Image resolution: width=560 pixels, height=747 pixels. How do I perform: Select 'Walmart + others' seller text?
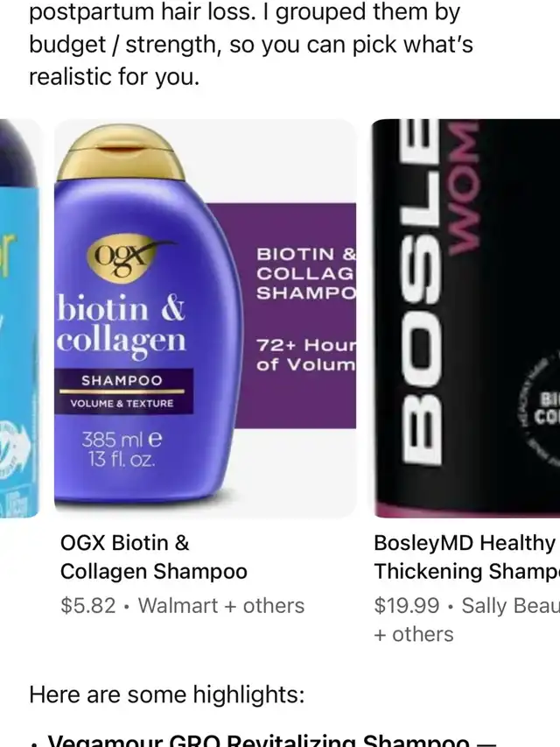point(221,606)
